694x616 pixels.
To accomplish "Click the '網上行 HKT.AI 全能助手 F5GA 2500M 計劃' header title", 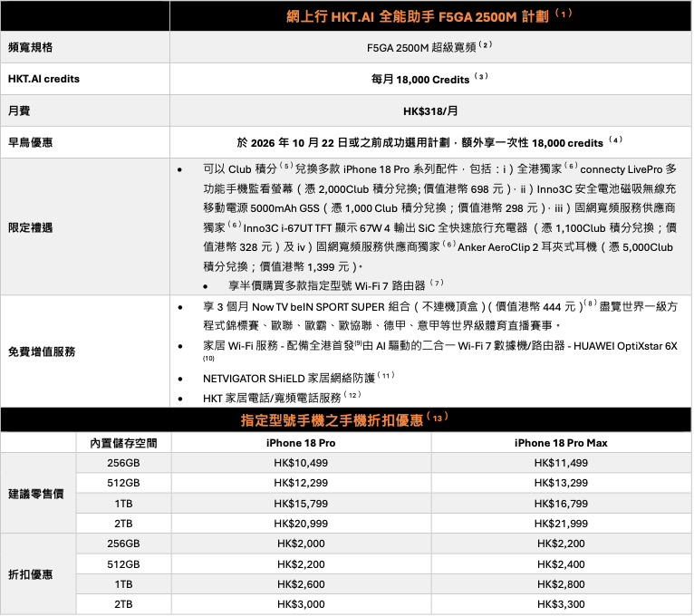I will [417, 16].
